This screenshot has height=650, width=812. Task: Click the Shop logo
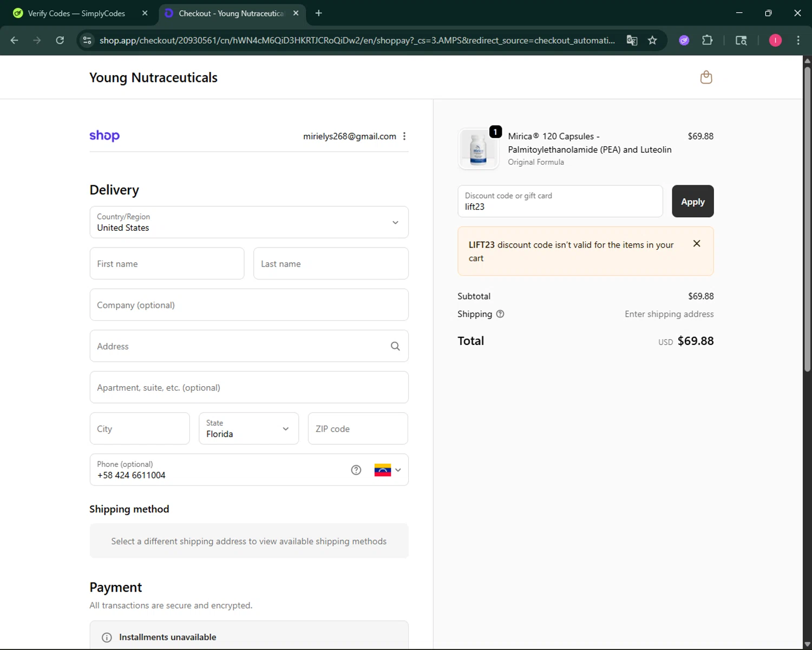[104, 135]
